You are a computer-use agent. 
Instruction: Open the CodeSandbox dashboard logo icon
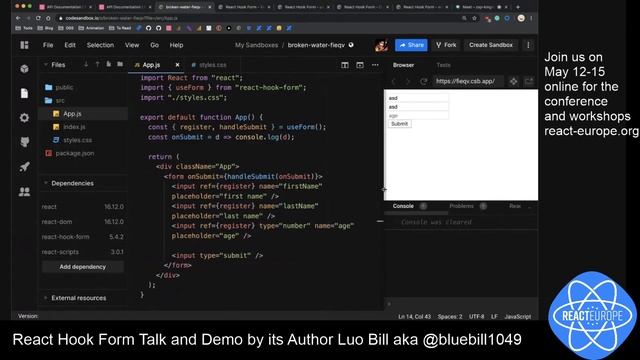[x=24, y=45]
